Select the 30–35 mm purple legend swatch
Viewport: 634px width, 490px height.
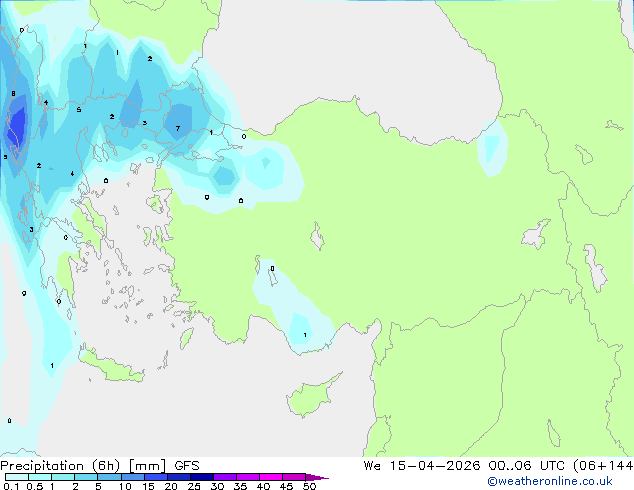(225, 477)
